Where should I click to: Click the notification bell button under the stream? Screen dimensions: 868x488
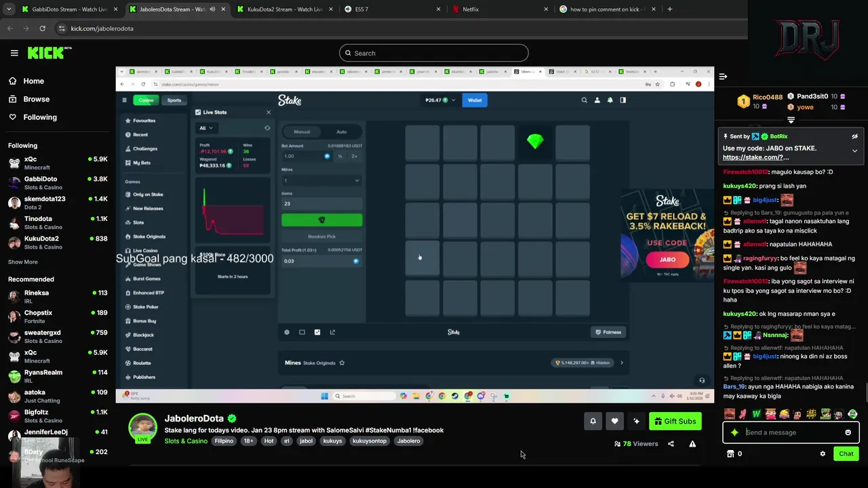click(x=593, y=421)
